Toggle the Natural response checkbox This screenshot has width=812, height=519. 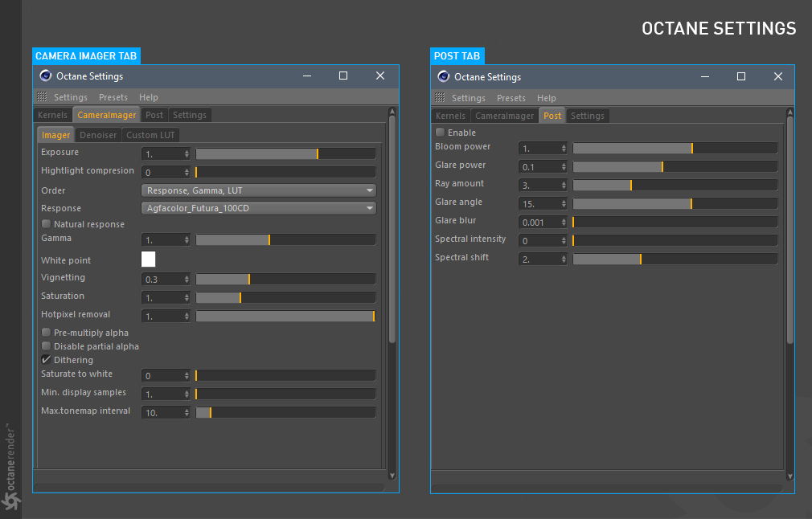[x=46, y=224]
